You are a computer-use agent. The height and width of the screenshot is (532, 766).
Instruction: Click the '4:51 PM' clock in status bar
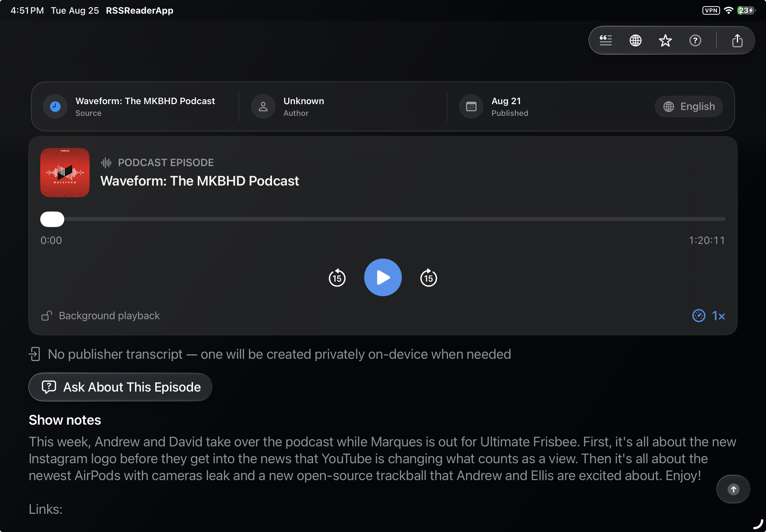point(27,10)
